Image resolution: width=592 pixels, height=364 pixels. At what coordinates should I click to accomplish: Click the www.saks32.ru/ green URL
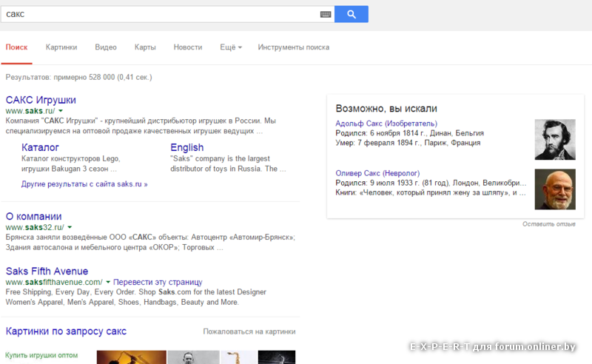(x=35, y=227)
